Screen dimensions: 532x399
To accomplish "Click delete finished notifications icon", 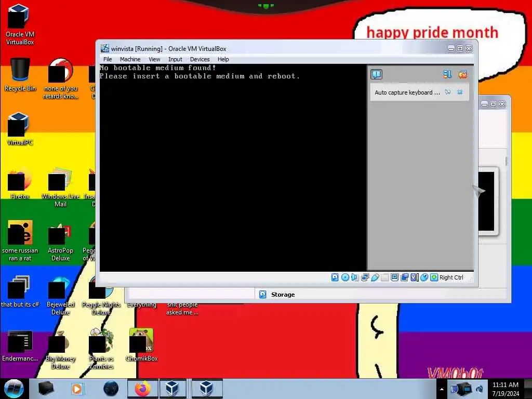I will (462, 74).
